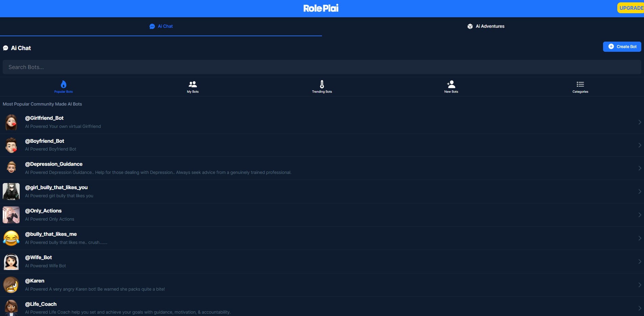Select the Trending Bots thermometer icon
This screenshot has height=316, width=644.
pos(322,84)
